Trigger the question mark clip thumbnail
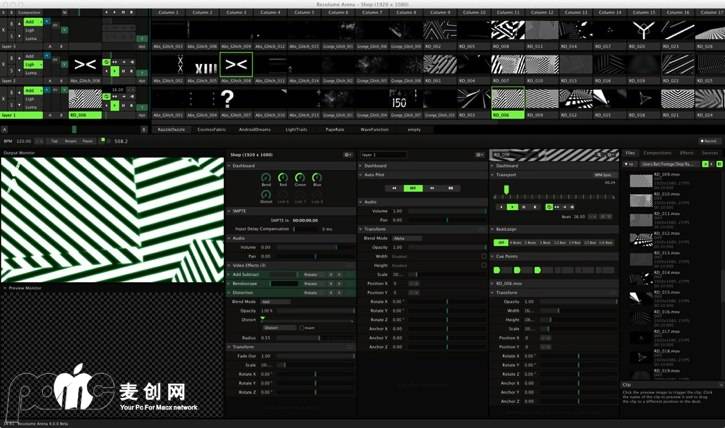725x428 pixels. click(x=227, y=98)
